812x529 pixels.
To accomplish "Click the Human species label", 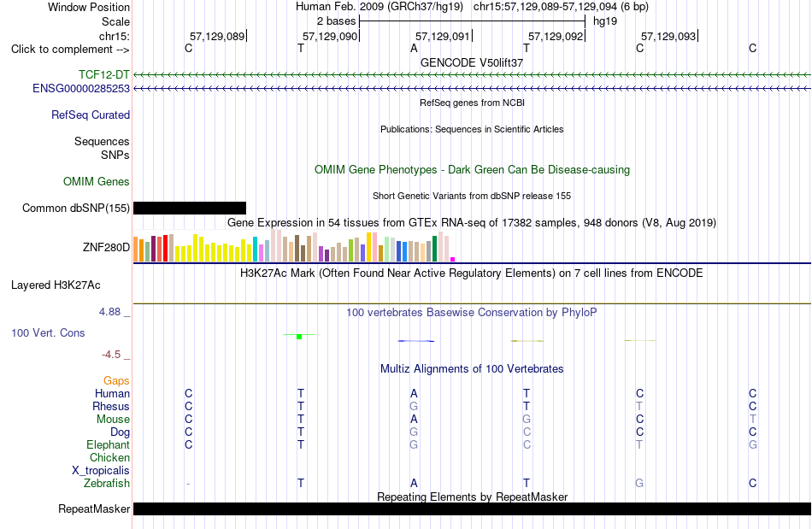I will point(112,394).
